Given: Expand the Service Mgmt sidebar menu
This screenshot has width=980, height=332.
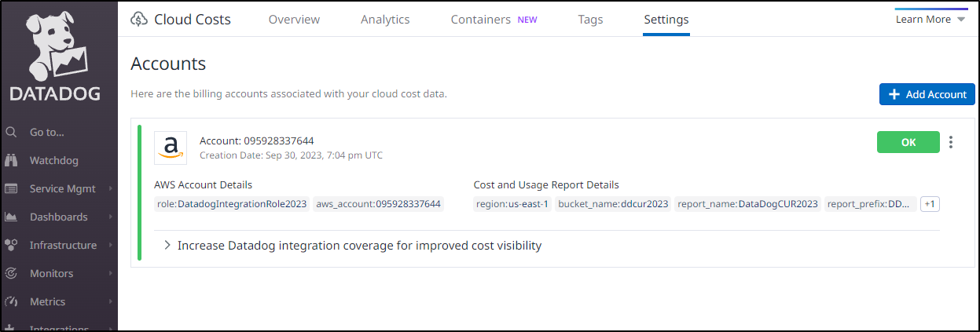Looking at the screenshot, I should pos(58,188).
